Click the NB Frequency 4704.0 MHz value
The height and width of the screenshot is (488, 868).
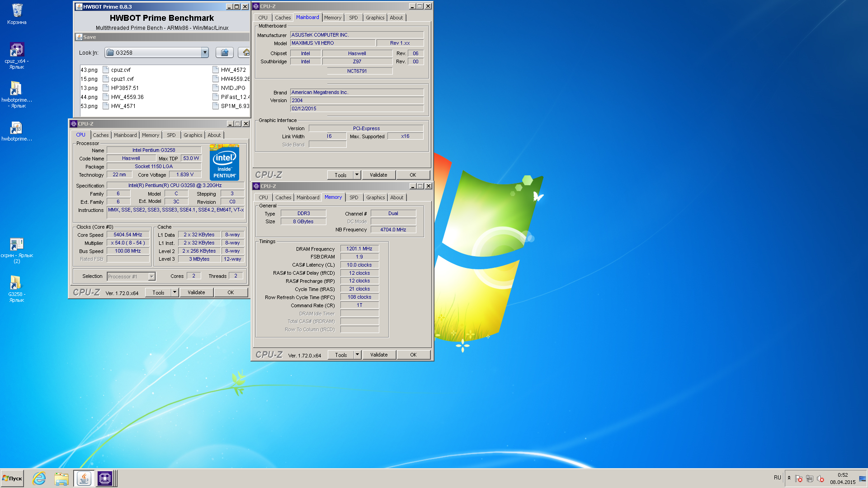(x=393, y=230)
